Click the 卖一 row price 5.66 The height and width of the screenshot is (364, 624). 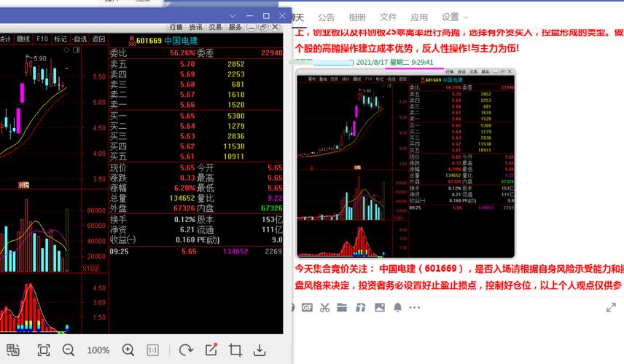click(187, 105)
